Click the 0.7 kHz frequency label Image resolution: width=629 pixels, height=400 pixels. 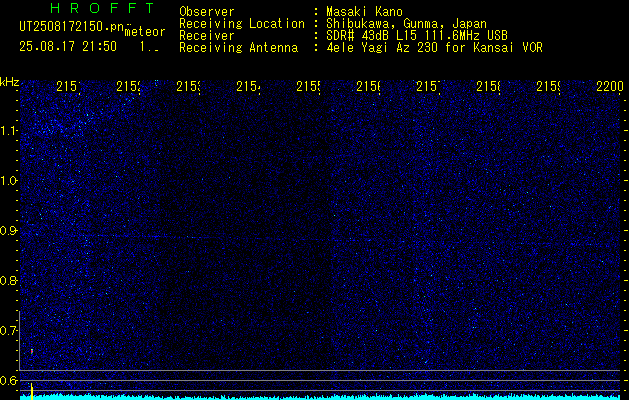(x=9, y=331)
